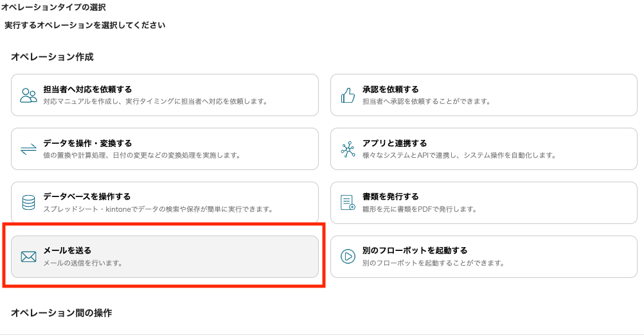Click the people icon for 担当者へ対応を依頼する
Viewport: 644px width, 335px height.
click(28, 95)
